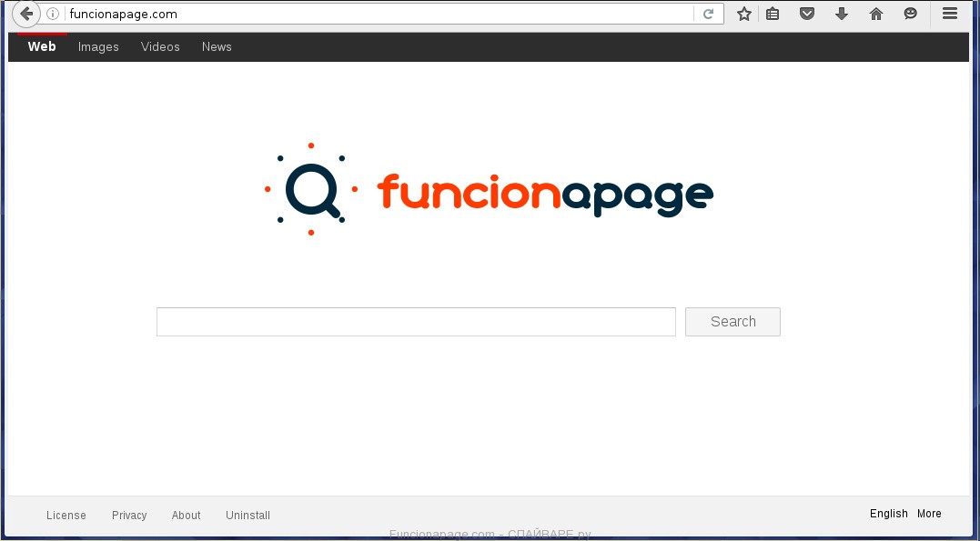Open the Firefox hamburger menu

pos(950,14)
